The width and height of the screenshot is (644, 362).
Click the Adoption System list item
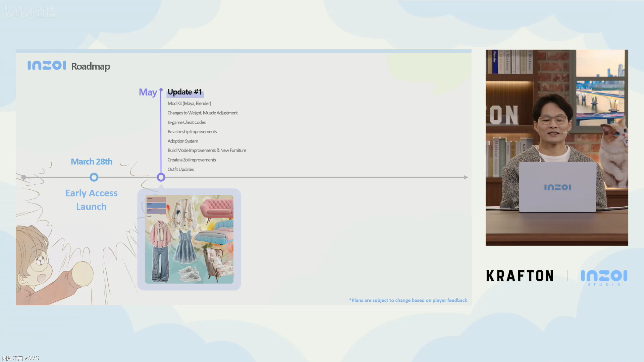point(183,141)
